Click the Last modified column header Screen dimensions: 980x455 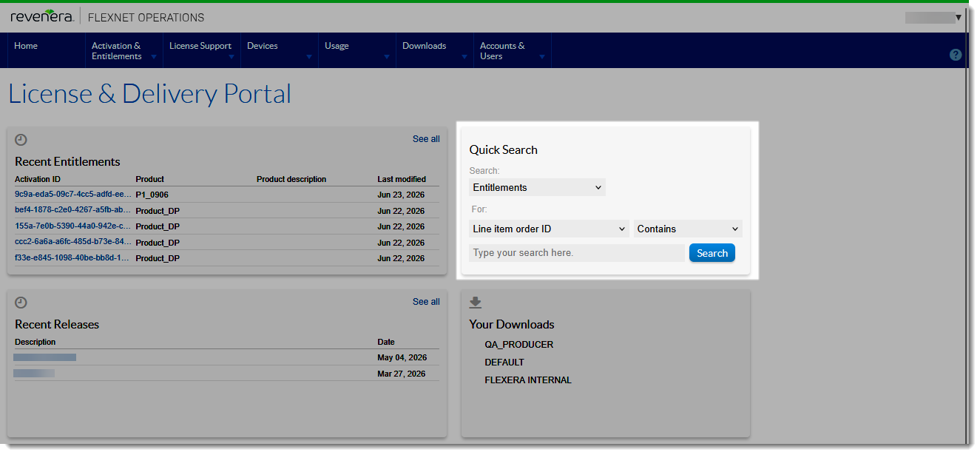tap(402, 179)
